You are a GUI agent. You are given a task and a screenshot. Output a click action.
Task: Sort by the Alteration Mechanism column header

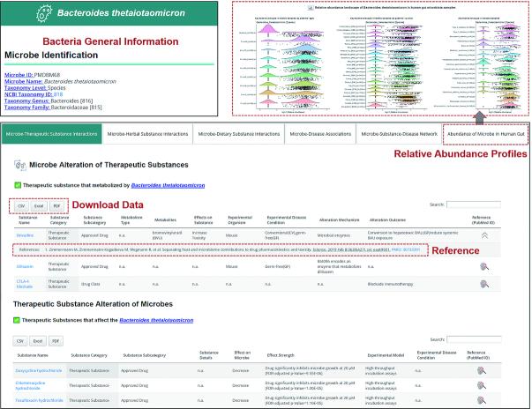[339, 219]
